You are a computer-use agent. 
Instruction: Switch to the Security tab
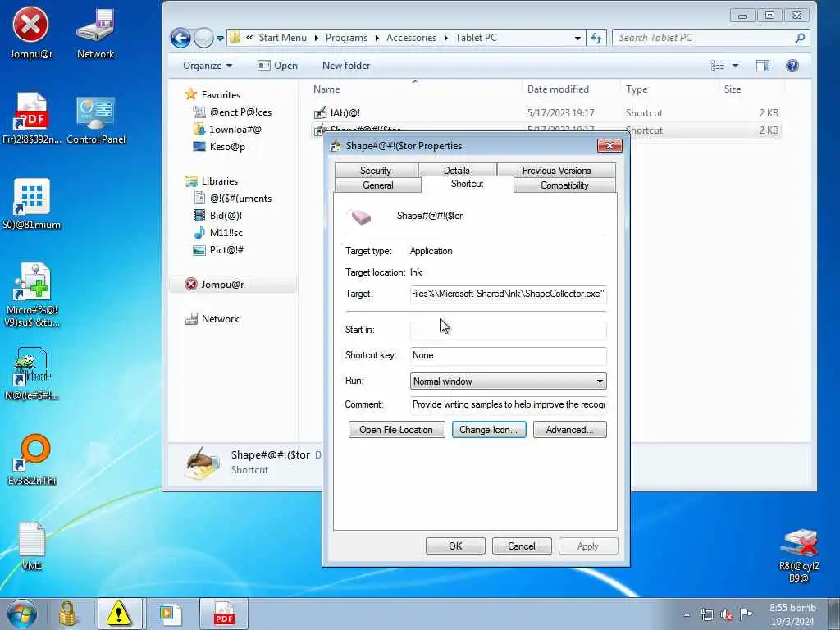(376, 171)
